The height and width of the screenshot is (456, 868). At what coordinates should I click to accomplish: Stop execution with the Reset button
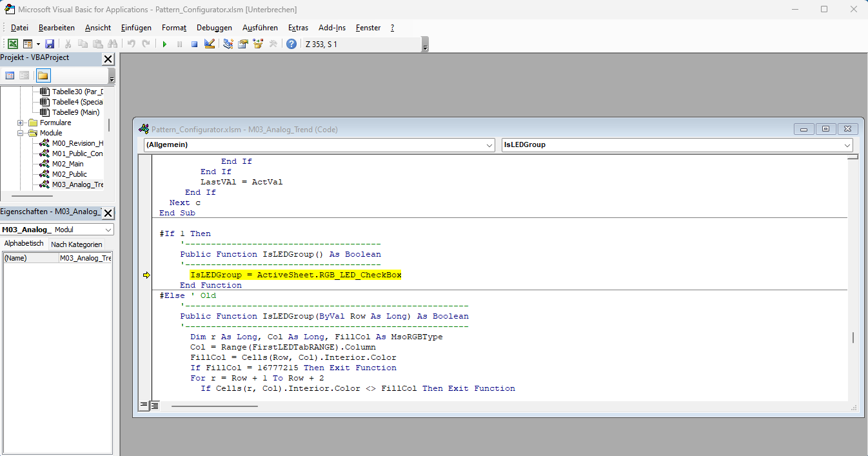point(194,44)
